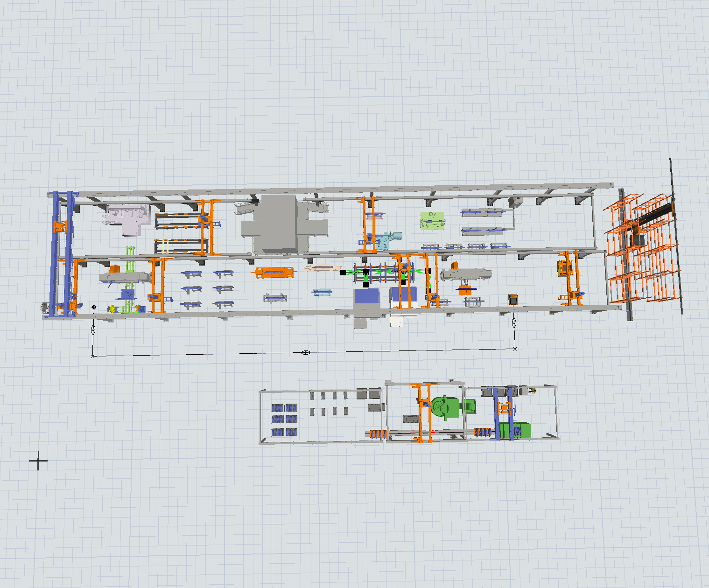Click the circular target origin marker
This screenshot has width=709, height=588.
pos(94,307)
